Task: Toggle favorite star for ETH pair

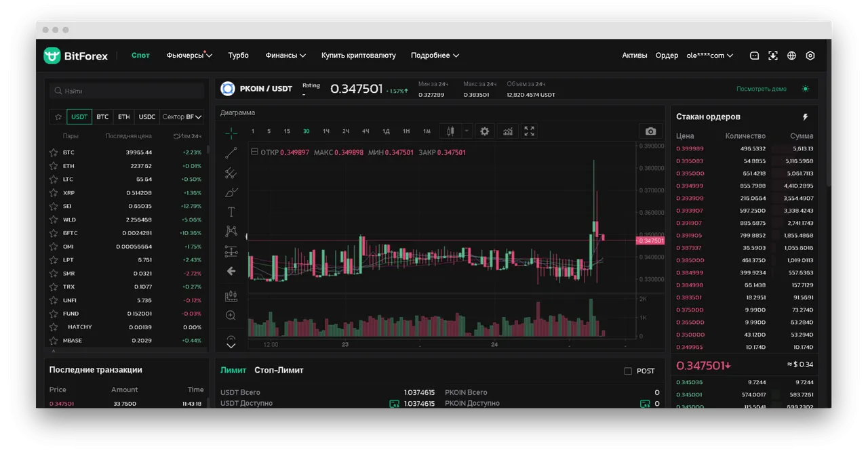Action: coord(54,166)
